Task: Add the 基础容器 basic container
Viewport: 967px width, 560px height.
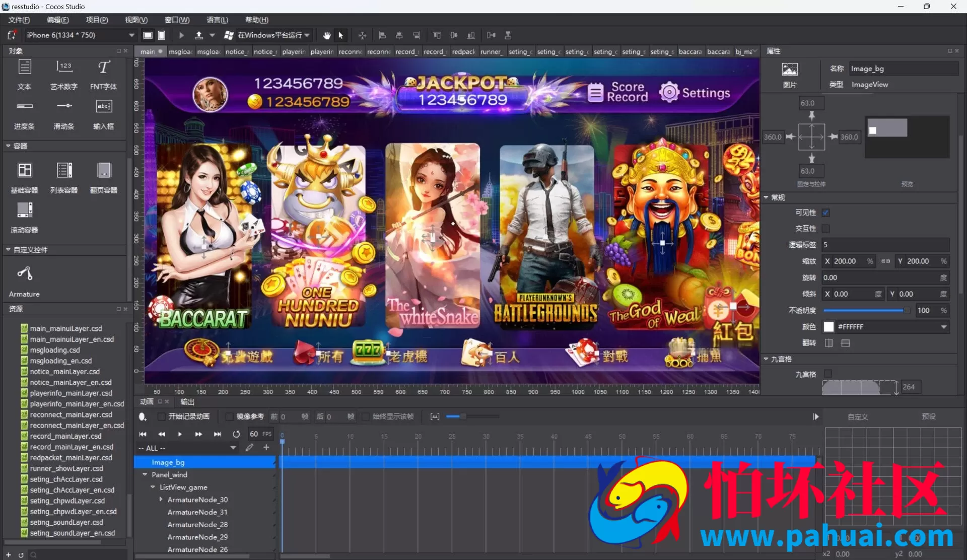Action: [25, 178]
